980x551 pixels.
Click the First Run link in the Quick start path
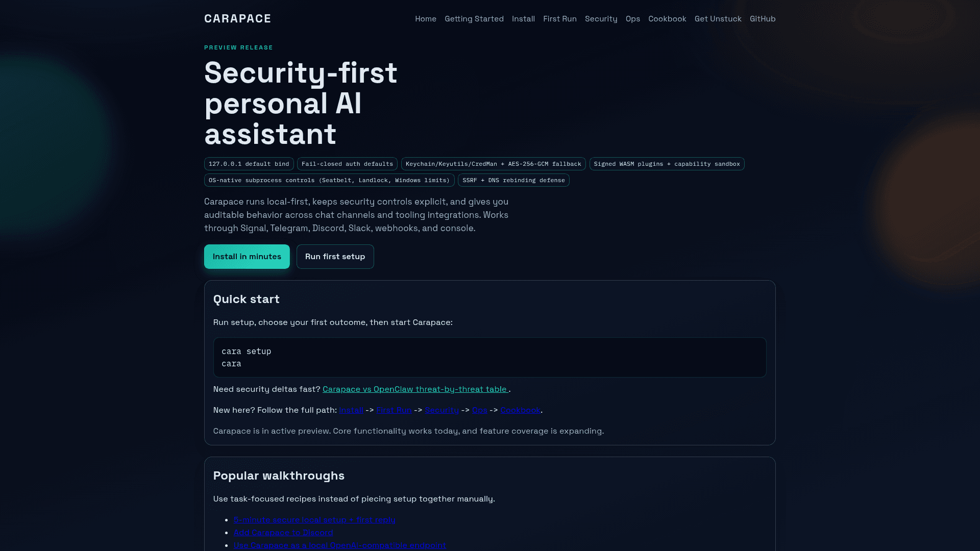click(394, 410)
